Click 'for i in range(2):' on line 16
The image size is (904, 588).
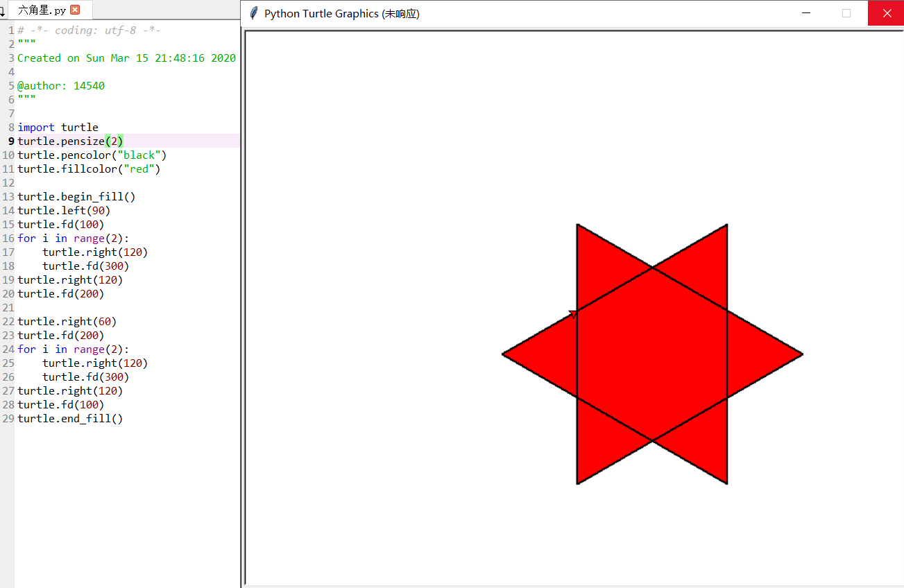point(74,238)
